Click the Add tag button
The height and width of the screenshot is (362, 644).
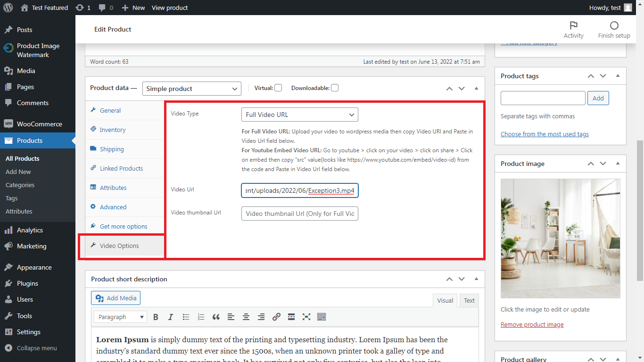(x=598, y=98)
